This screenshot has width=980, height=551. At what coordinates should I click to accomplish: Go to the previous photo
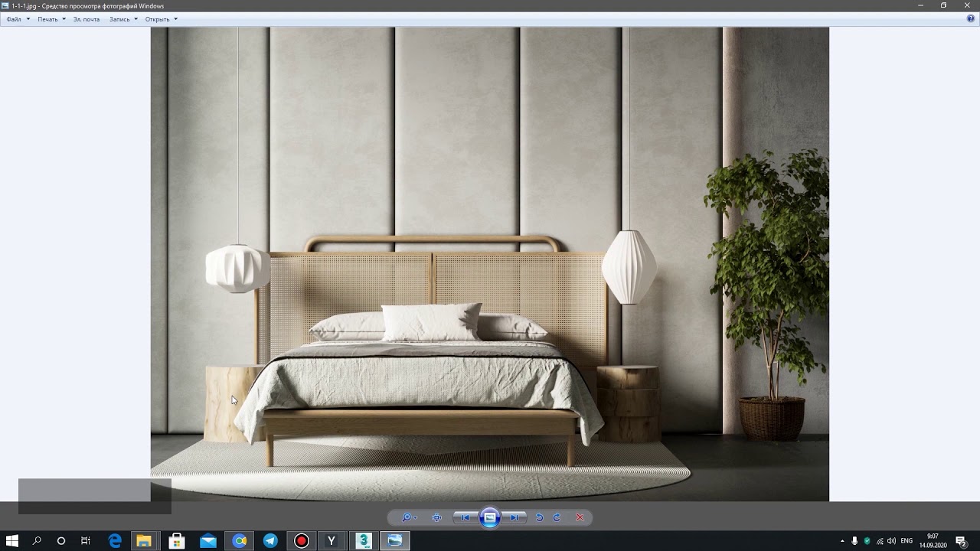point(465,517)
